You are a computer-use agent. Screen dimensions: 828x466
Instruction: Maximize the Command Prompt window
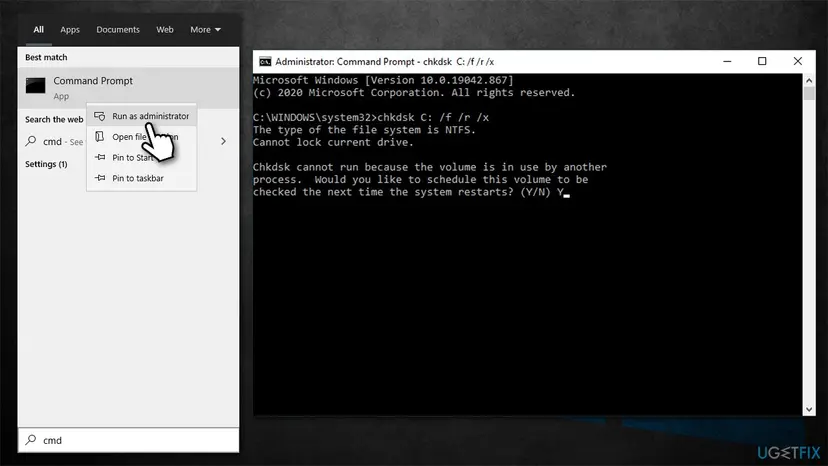coord(762,61)
